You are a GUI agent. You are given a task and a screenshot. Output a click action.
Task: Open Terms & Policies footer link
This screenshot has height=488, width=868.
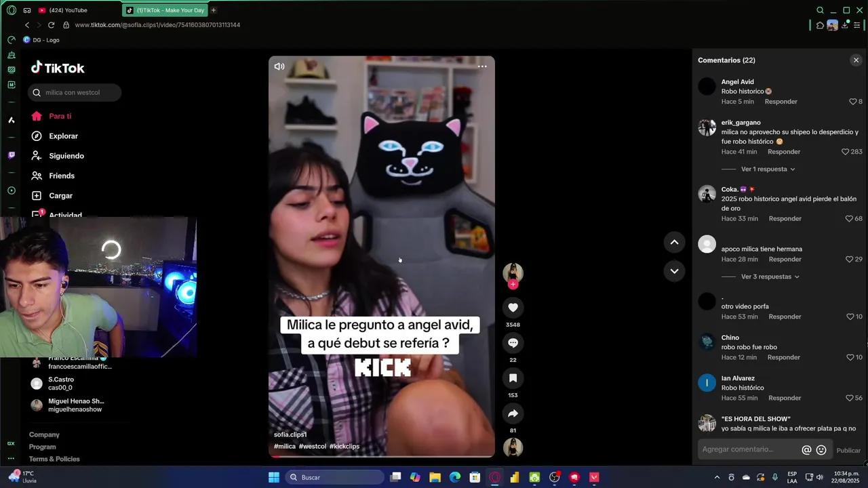tap(54, 459)
